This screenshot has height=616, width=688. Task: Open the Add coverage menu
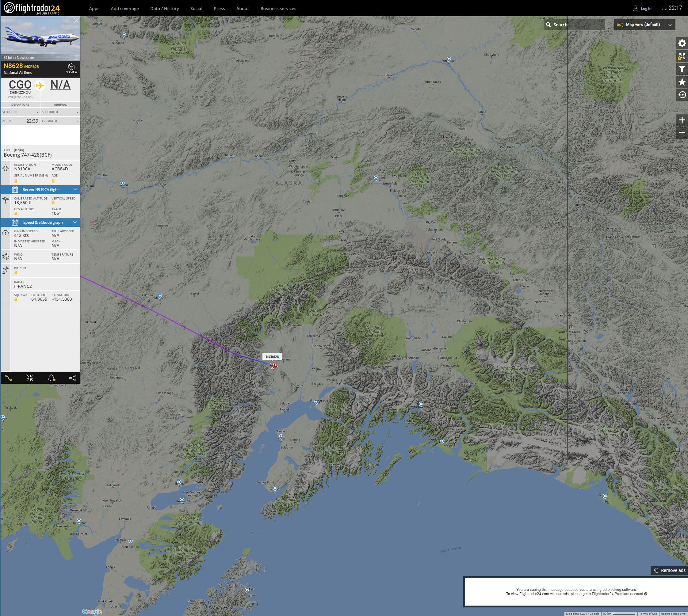[x=124, y=9]
